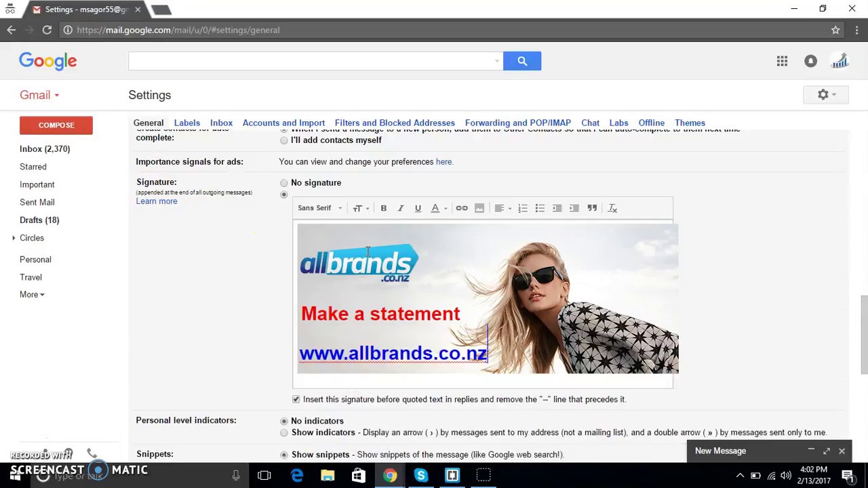The image size is (868, 488).
Task: Expand the Circles label group
Action: click(x=14, y=238)
